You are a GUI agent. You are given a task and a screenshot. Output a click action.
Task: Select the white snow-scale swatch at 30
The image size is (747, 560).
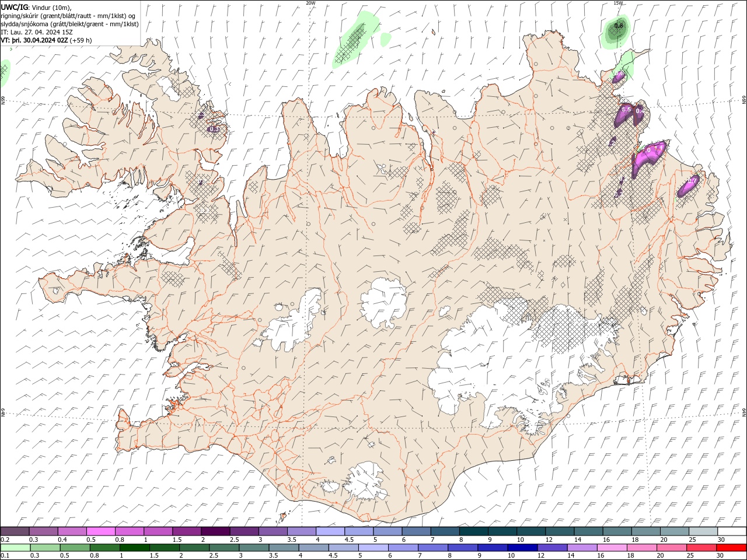(732, 531)
